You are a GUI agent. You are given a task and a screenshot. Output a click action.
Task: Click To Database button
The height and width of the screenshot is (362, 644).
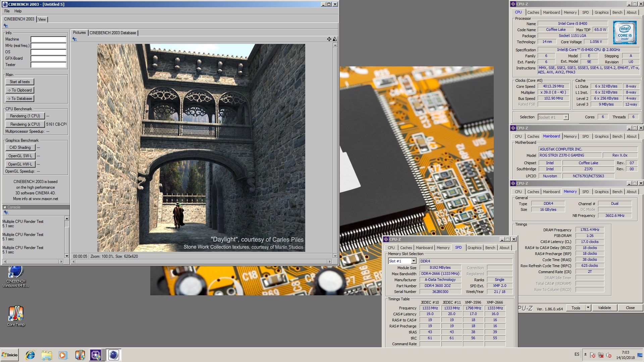[19, 99]
